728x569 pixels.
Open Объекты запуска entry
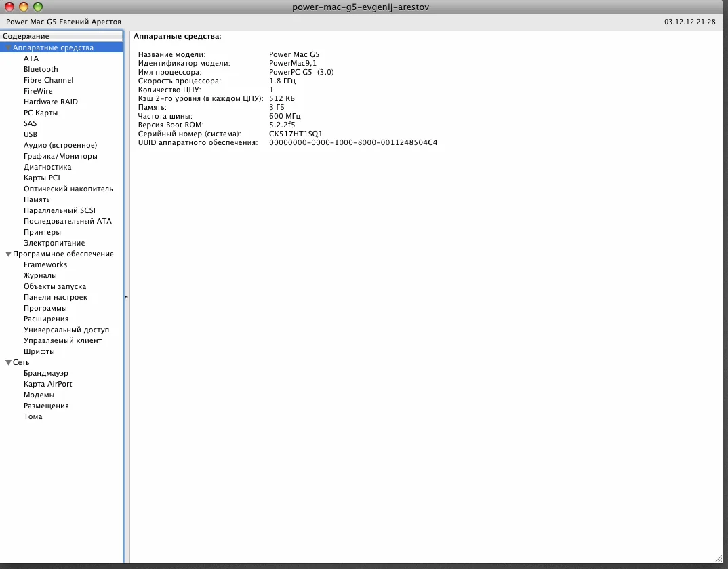(55, 287)
